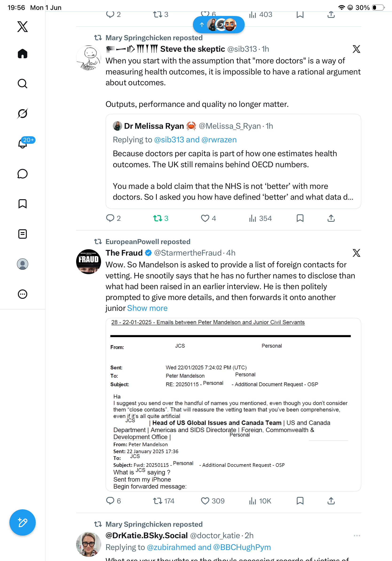The image size is (392, 561).
Task: Open Bookmarks in the sidebar
Action: pos(23,204)
